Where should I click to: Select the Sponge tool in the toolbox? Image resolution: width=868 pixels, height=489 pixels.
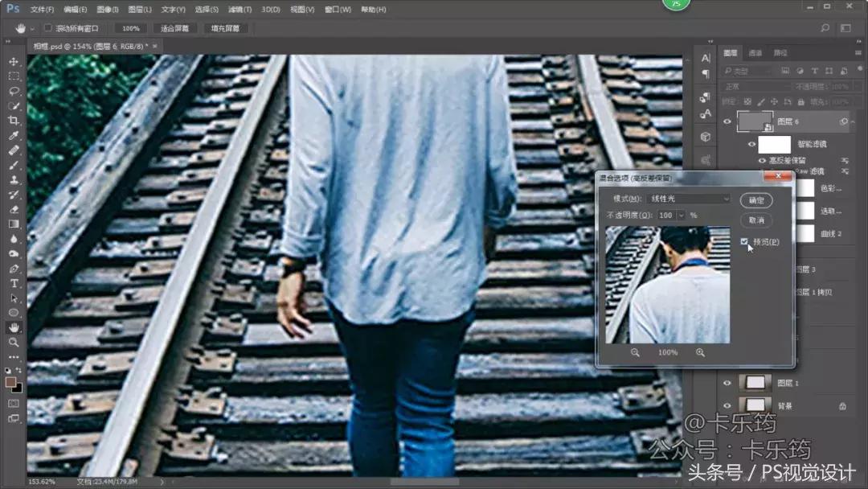(x=14, y=253)
